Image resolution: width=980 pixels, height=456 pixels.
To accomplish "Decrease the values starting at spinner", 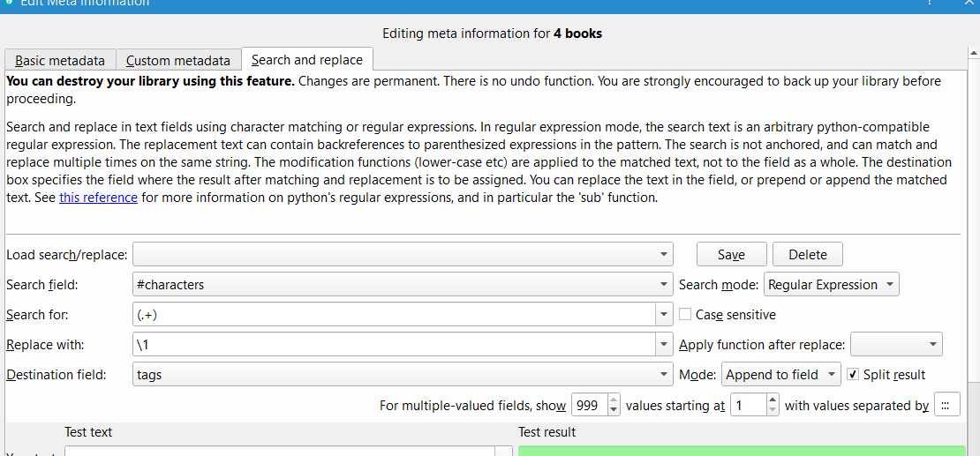I will pos(773,411).
